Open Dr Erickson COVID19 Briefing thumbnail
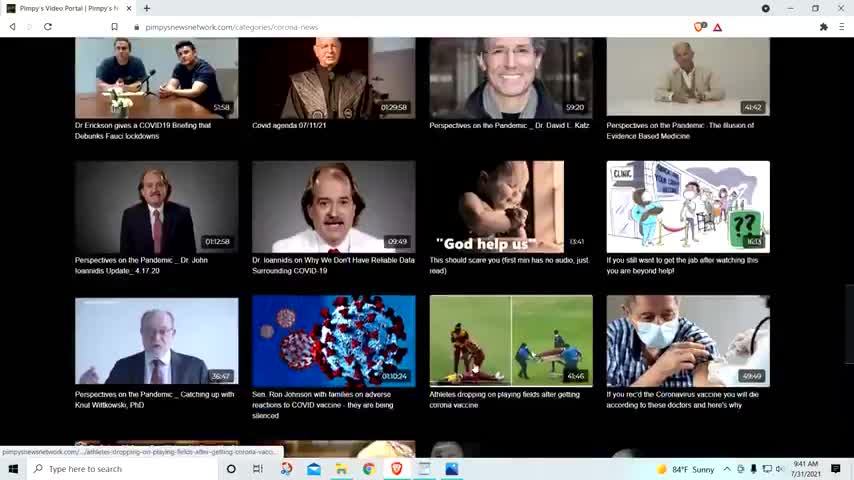This screenshot has height=480, width=854. 156,78
